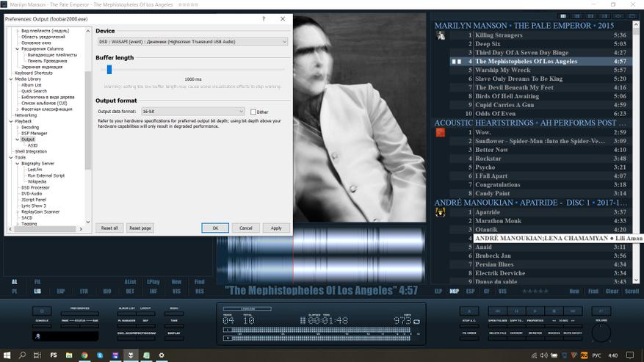Click the foobar2000 taskbar icon
The width and height of the screenshot is (644, 362).
[x=131, y=355]
